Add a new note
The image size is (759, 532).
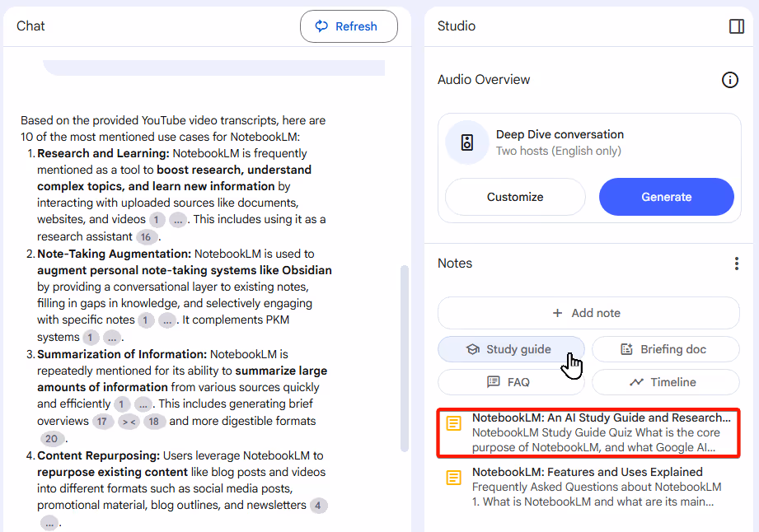pos(588,313)
